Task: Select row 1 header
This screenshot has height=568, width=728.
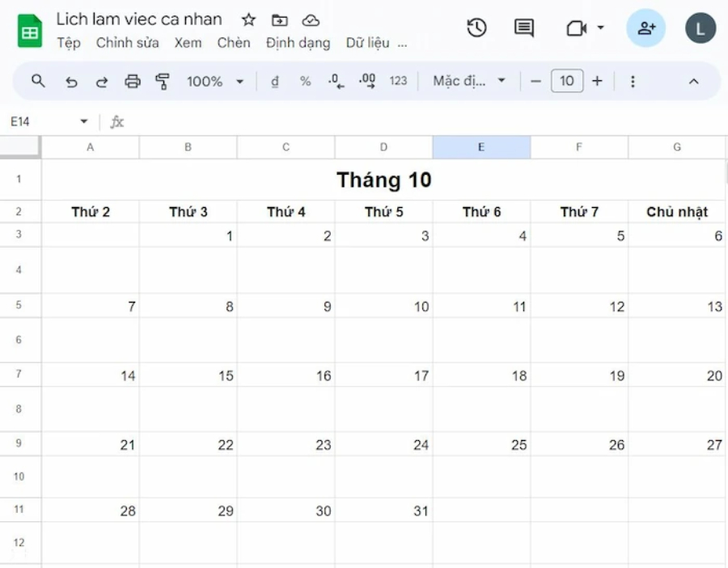Action: [x=20, y=180]
